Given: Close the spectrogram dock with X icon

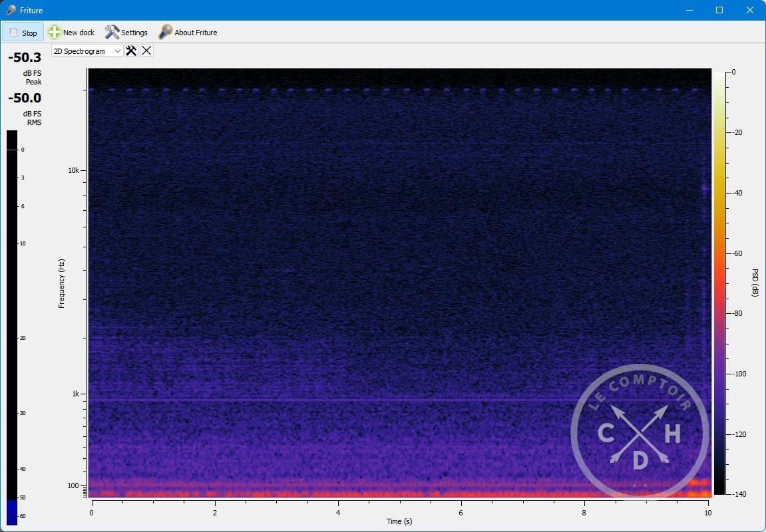Looking at the screenshot, I should pyautogui.click(x=146, y=51).
